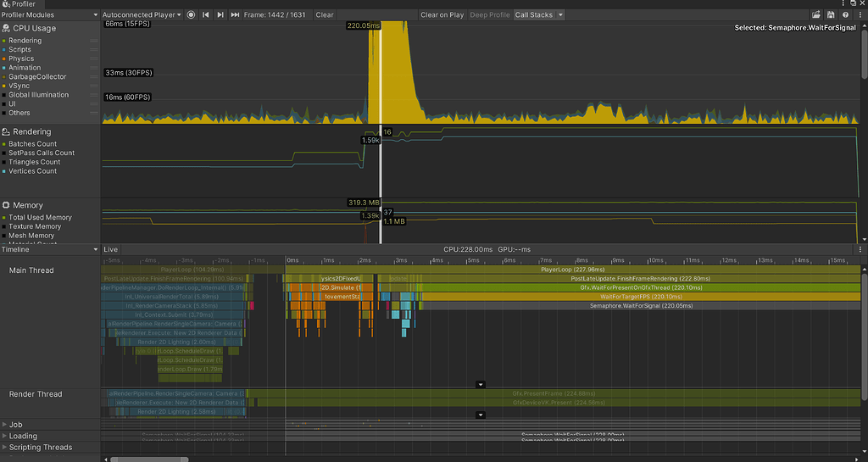Jump to the current last frame

point(235,15)
